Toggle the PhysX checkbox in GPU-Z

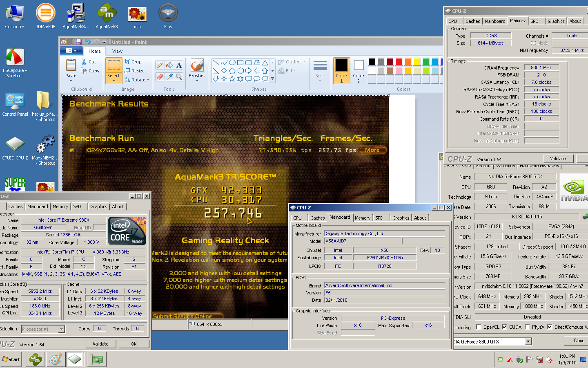point(527,327)
